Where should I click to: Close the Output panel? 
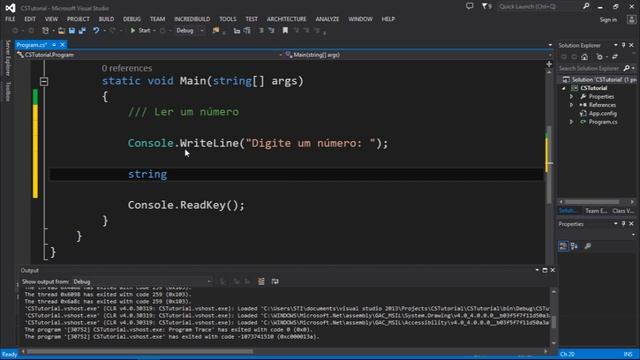point(553,270)
